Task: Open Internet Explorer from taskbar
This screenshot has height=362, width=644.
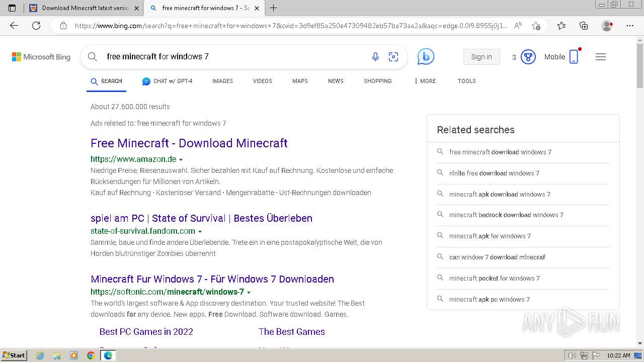Action: (x=40, y=355)
